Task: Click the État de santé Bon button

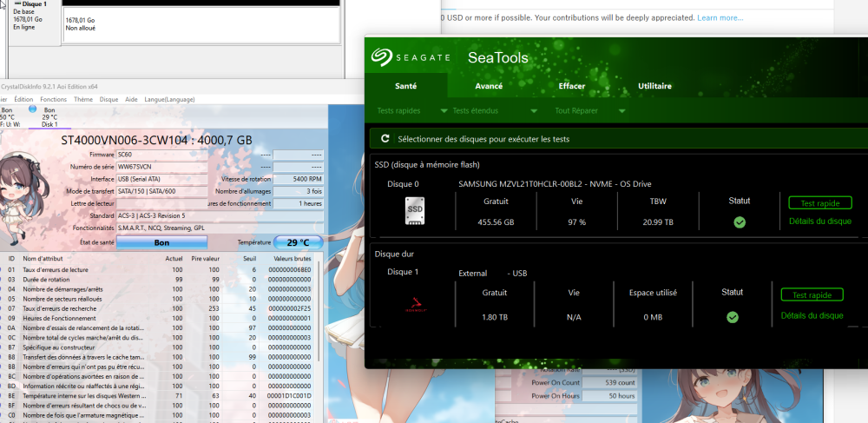Action: click(x=161, y=243)
